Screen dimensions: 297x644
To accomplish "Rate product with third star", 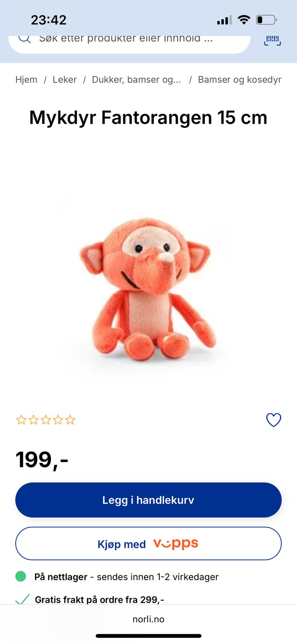I will pos(46,420).
